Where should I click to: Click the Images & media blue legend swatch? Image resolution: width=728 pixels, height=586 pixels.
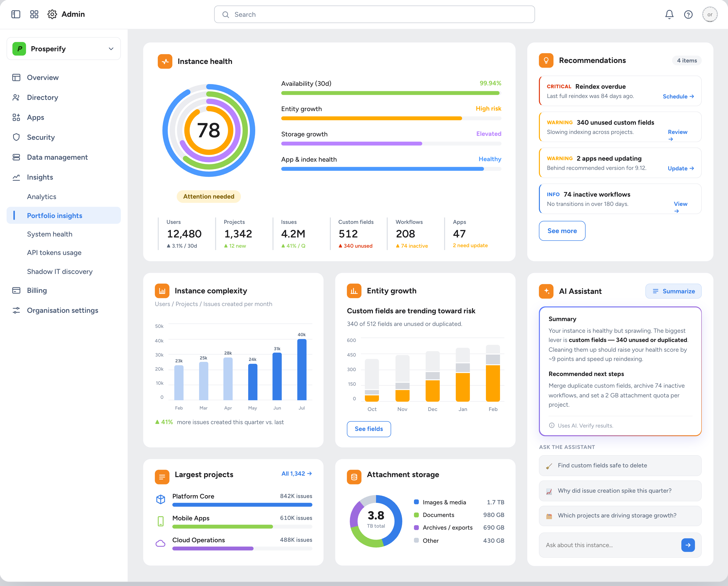tap(416, 502)
